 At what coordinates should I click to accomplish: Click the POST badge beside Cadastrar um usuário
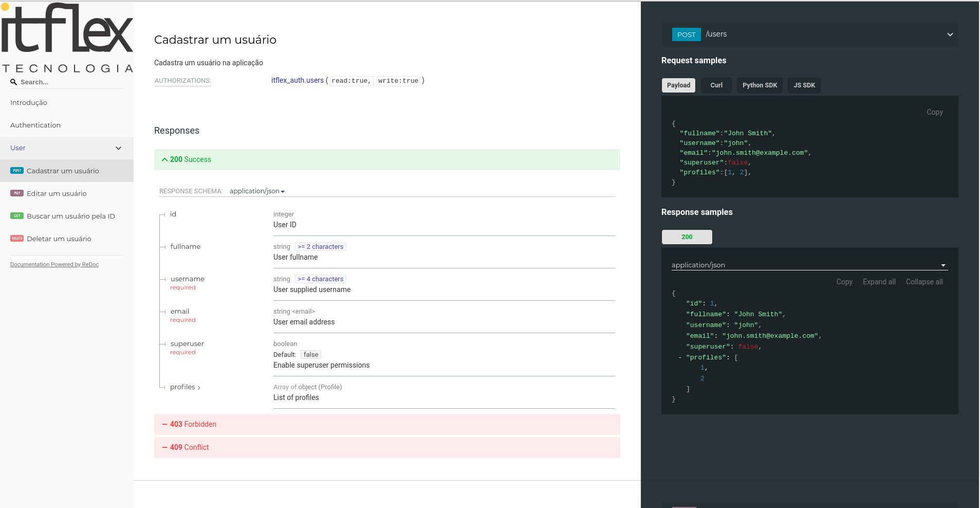tap(17, 171)
